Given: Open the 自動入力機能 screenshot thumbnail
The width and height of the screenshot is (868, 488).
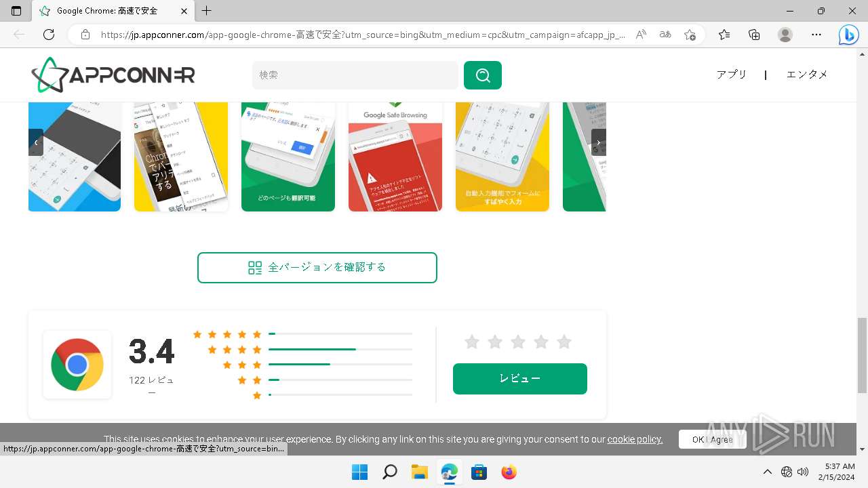Looking at the screenshot, I should pos(502,157).
